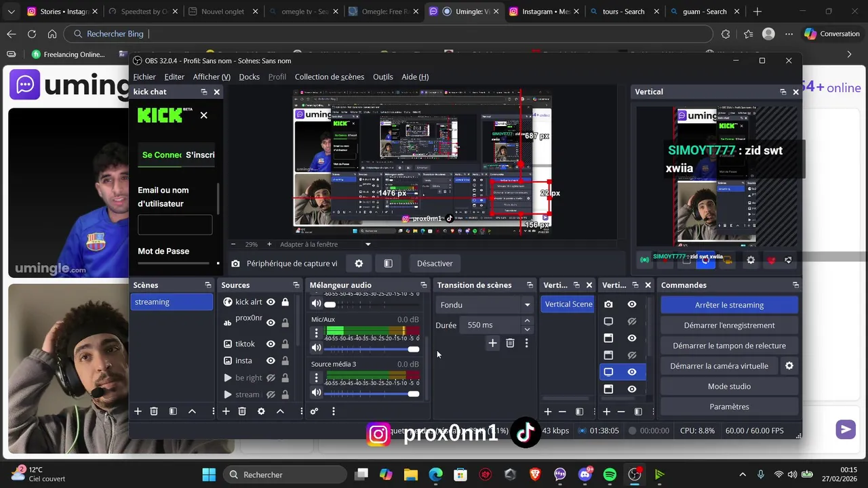Start Démarrer le tampon de relecture
The width and height of the screenshot is (868, 488).
tap(729, 346)
